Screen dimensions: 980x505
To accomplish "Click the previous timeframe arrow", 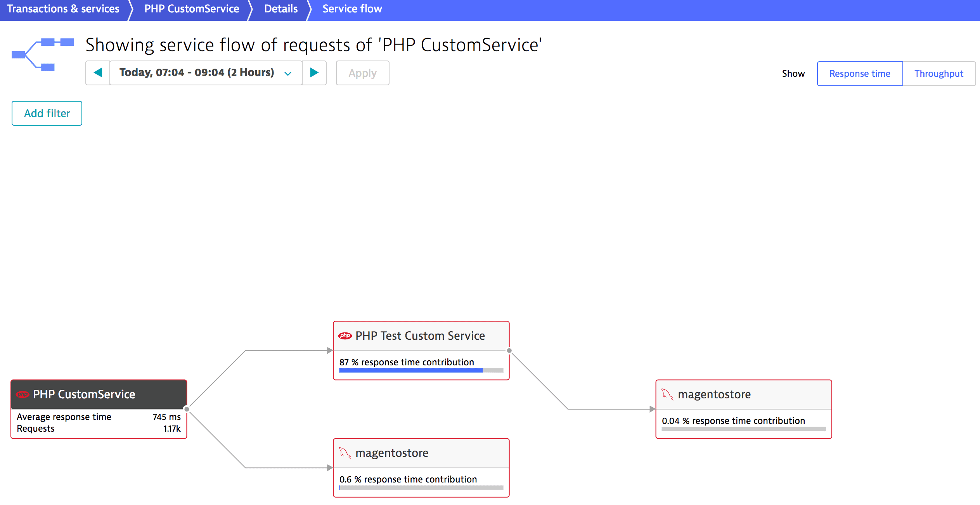I will (98, 73).
